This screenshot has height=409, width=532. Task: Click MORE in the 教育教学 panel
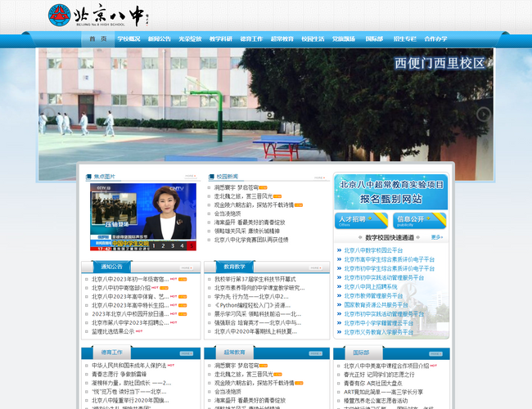[316, 268]
